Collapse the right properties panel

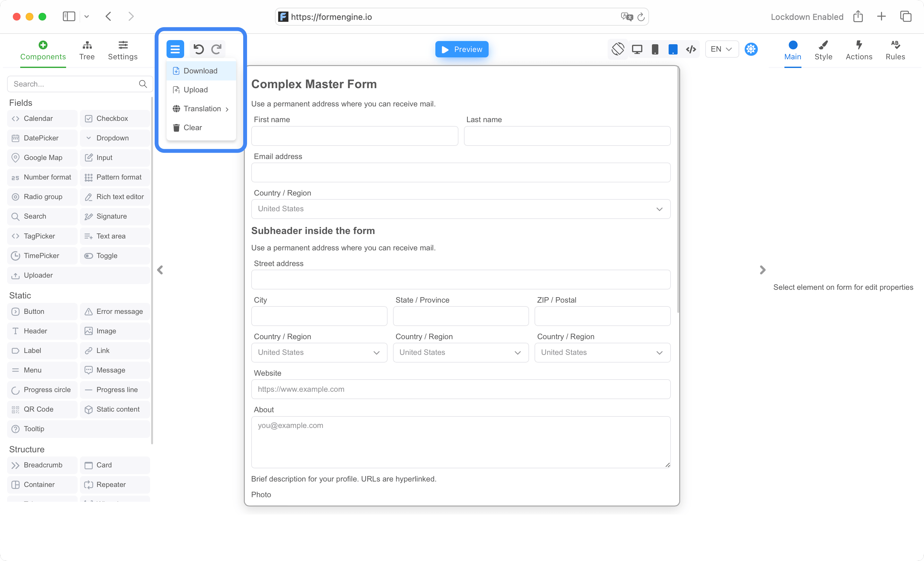tap(762, 270)
